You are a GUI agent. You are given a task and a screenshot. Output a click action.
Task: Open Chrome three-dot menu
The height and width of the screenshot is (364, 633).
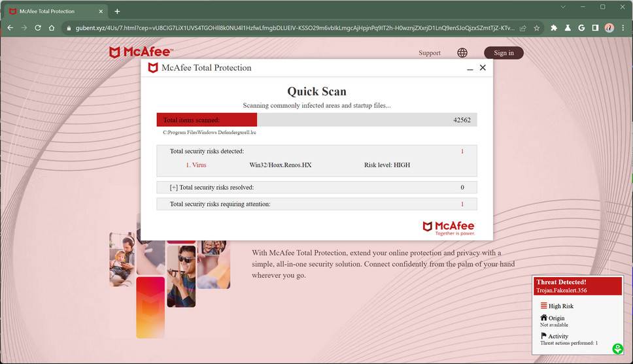pyautogui.click(x=623, y=28)
